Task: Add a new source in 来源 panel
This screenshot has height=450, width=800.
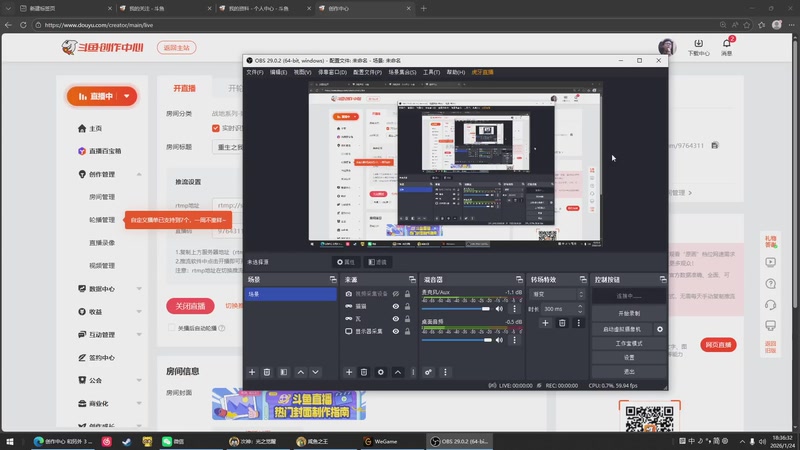Action: (349, 372)
